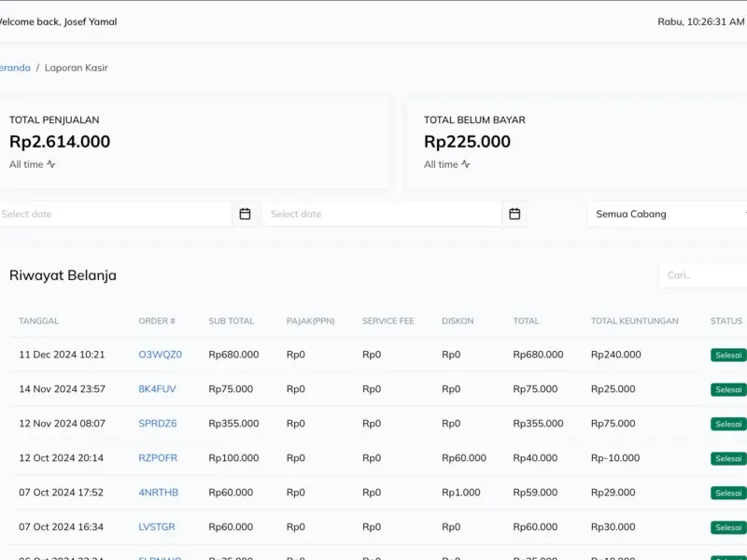
Task: Open order 8K4FUV link
Action: click(x=157, y=389)
